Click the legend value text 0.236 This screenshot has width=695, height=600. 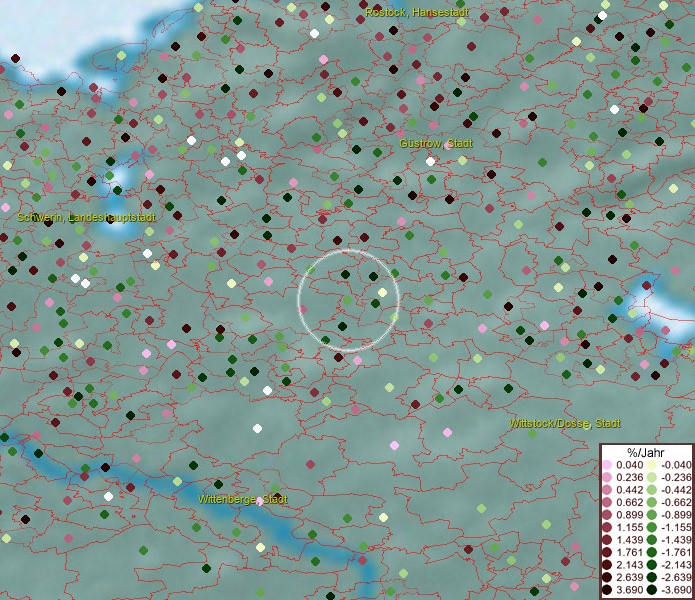pos(629,477)
